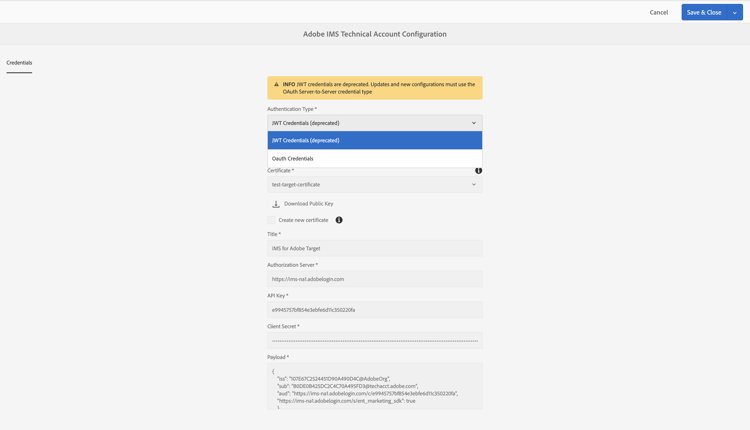
Task: Open the Certificate dropdown
Action: (374, 185)
